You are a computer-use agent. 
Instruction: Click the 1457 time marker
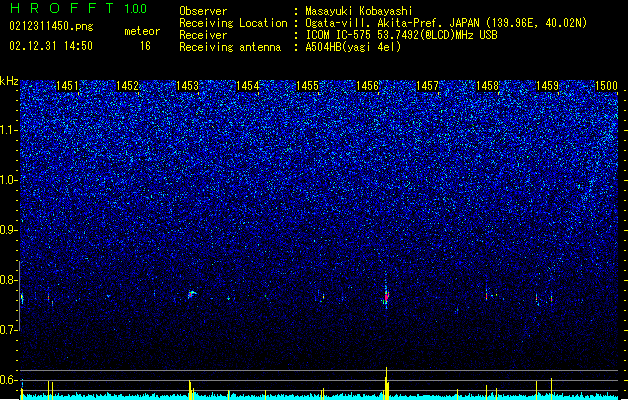[428, 85]
